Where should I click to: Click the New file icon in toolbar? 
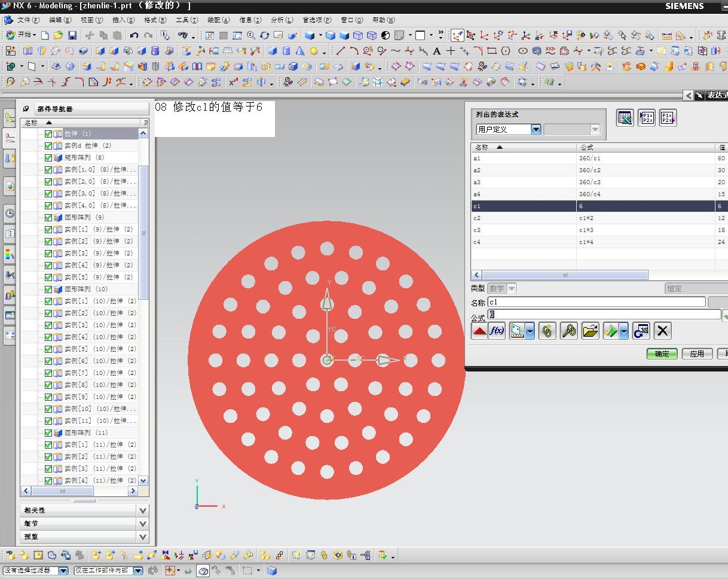click(45, 35)
